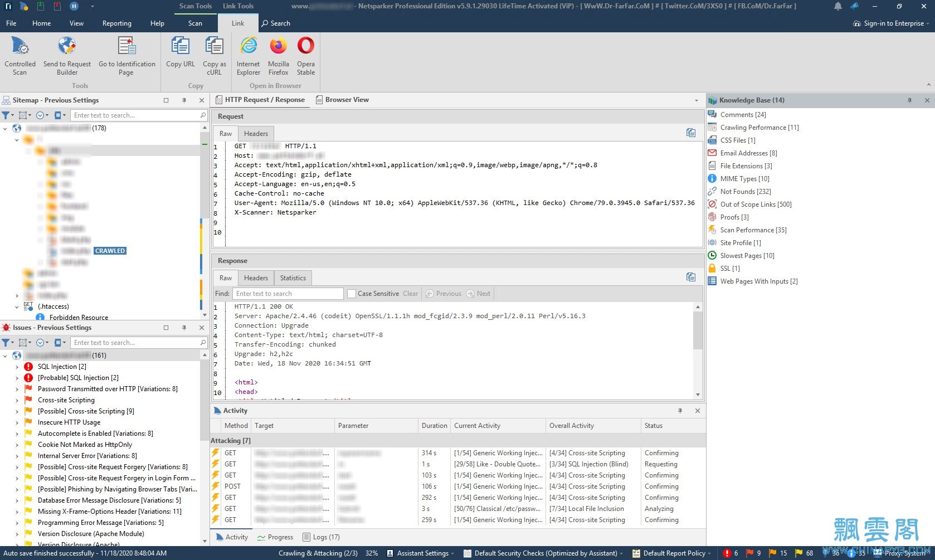
Task: Open Sitemap filter dropdown
Action: 8,115
